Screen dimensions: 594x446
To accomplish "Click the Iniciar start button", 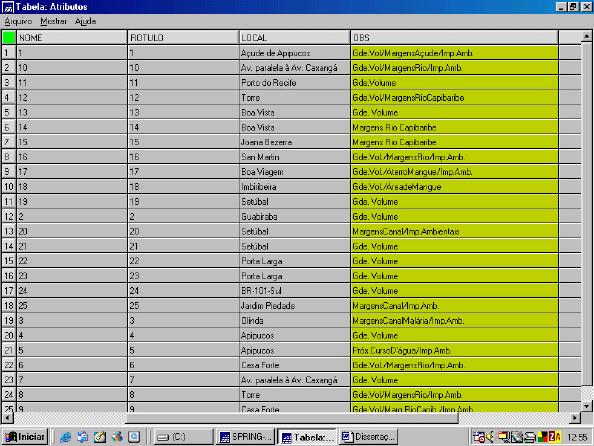I will click(25, 437).
